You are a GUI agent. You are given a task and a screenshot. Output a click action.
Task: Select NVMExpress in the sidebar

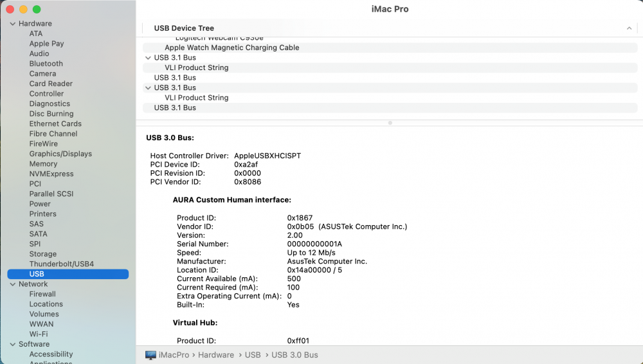click(x=51, y=174)
